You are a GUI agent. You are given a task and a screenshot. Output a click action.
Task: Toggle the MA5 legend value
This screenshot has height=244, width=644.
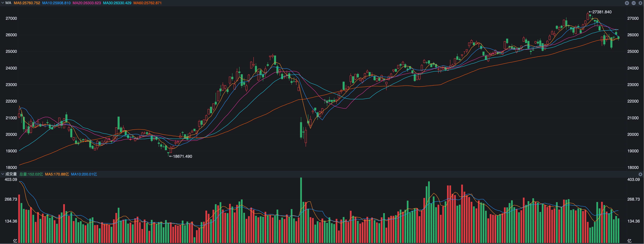[27, 3]
